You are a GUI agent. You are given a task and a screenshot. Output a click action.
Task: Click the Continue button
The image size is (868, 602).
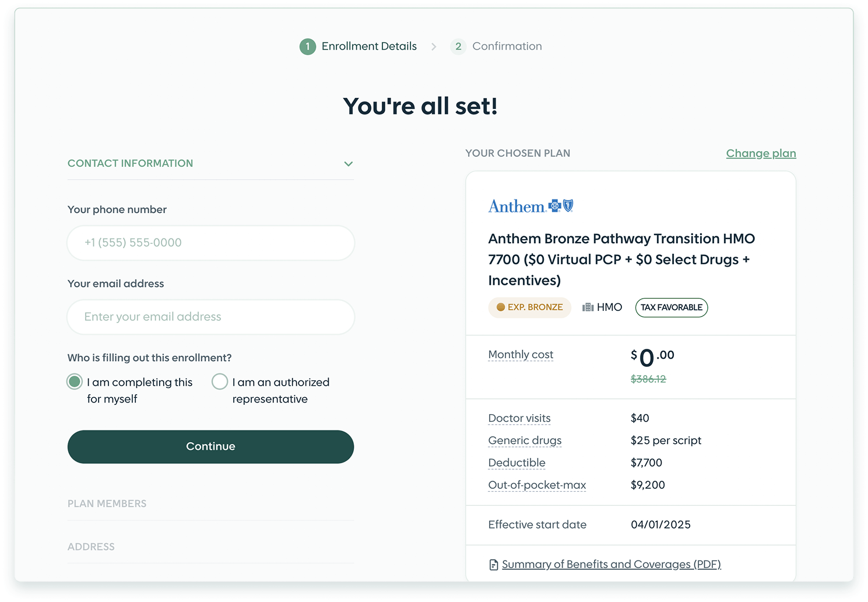point(210,447)
